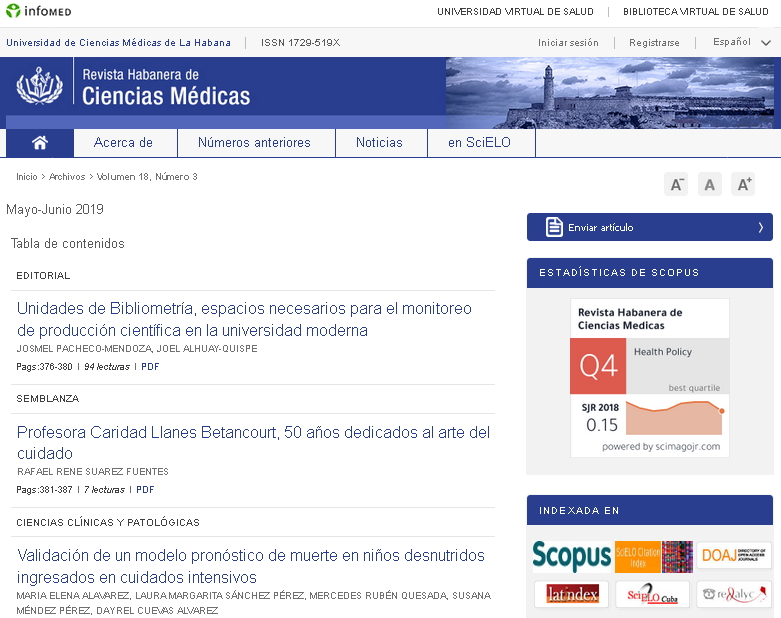Open PDF of the Unidades de Bibliometría editorial
The image size is (781, 618).
pos(150,367)
